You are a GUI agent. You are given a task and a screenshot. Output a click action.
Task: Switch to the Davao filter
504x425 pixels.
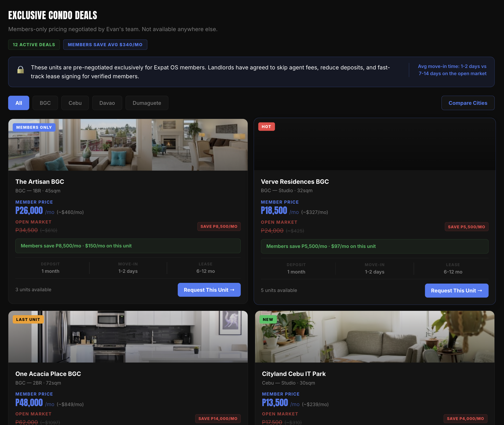tap(107, 103)
